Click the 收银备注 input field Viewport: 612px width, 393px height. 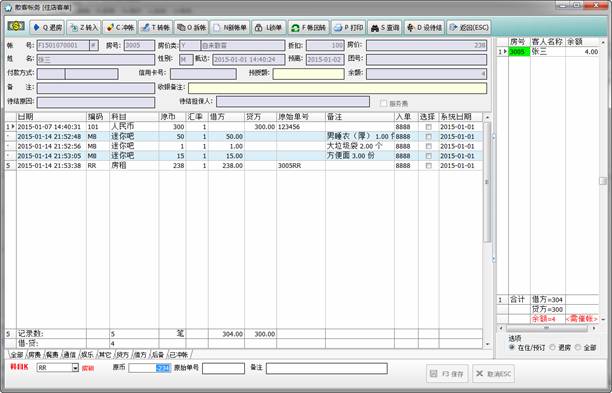click(337, 88)
